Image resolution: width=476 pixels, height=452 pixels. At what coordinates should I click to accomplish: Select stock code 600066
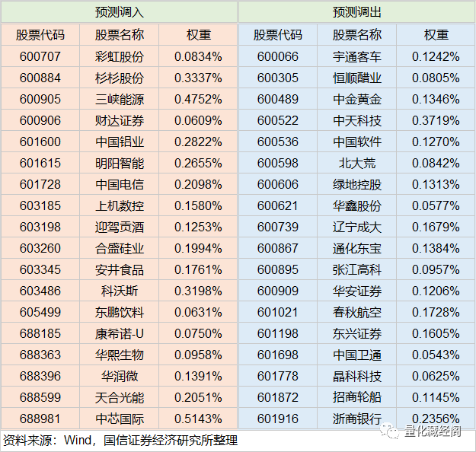point(278,57)
